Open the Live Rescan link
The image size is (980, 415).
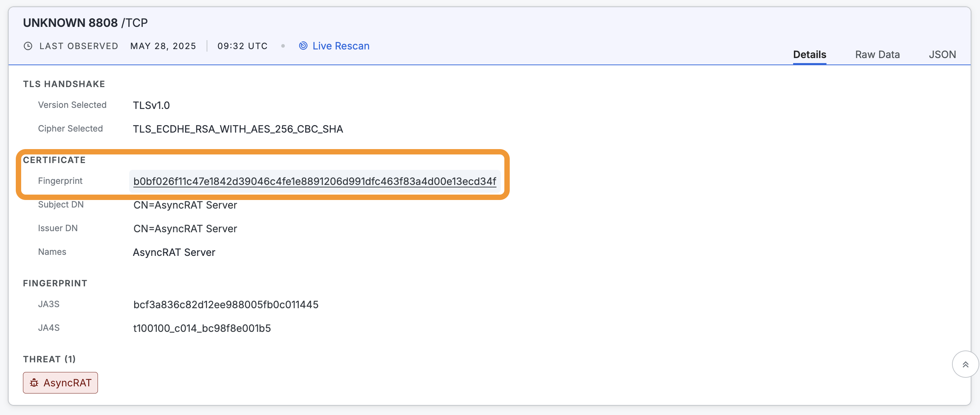[x=340, y=46]
